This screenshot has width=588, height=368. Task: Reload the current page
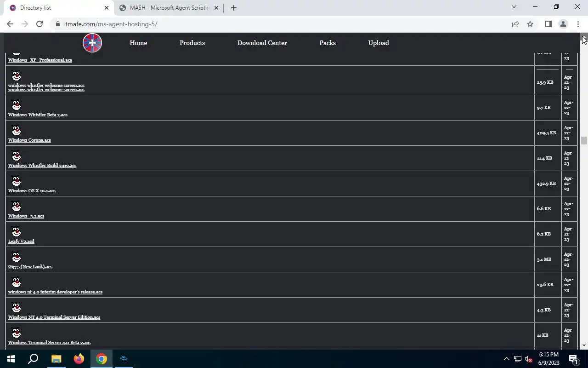pyautogui.click(x=40, y=24)
